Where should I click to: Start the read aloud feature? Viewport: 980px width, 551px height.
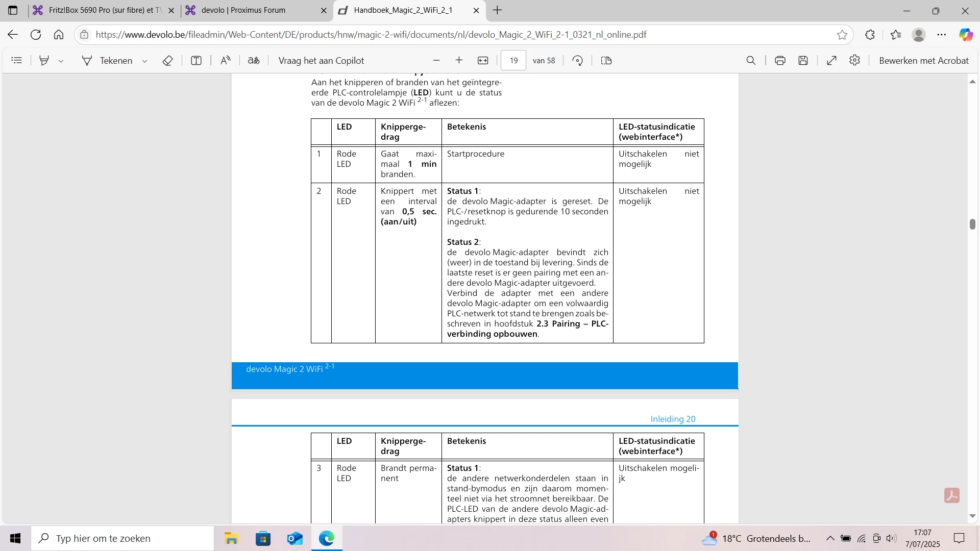coord(225,60)
